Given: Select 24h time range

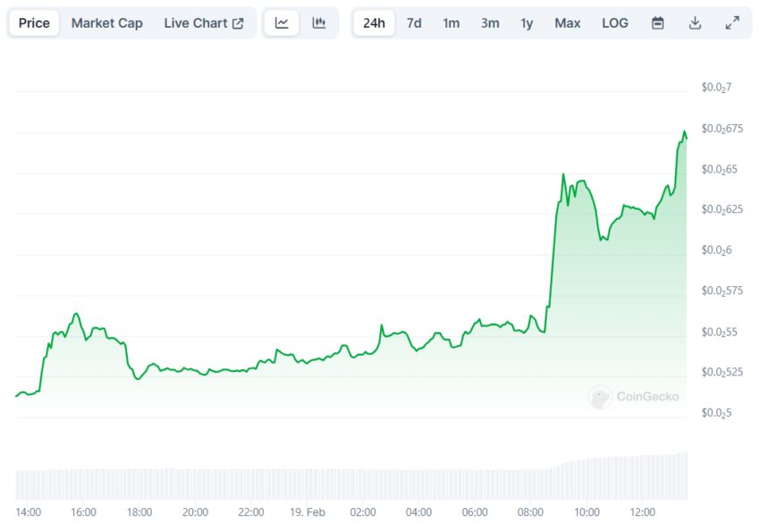Looking at the screenshot, I should coord(374,23).
